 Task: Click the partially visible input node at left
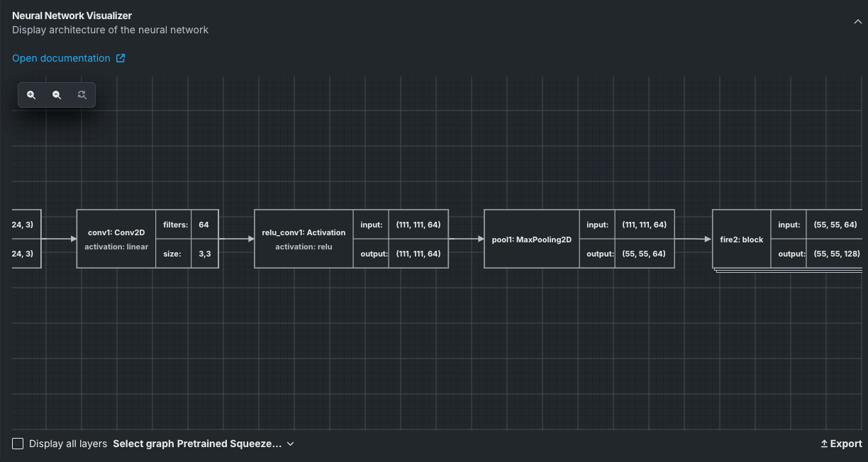pyautogui.click(x=26, y=239)
